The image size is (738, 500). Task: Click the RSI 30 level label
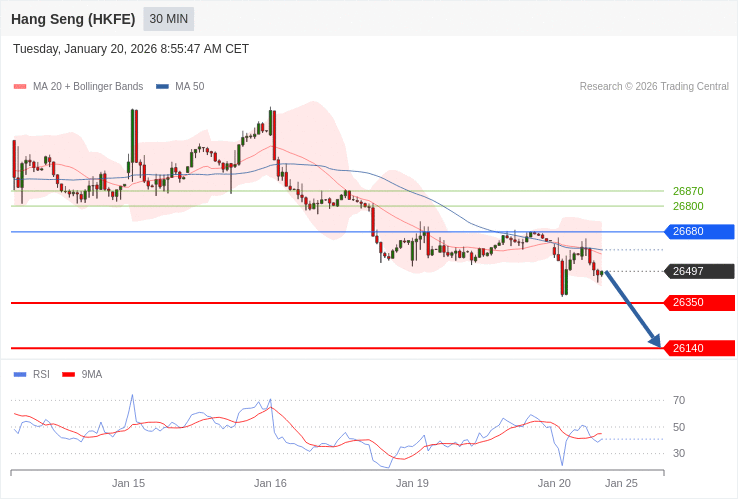[679, 453]
